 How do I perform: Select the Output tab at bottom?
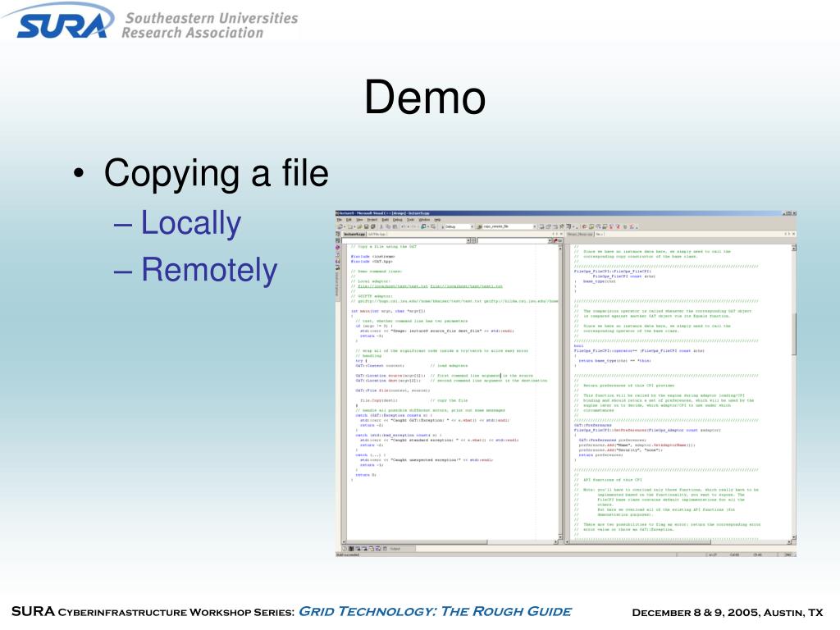[x=395, y=547]
